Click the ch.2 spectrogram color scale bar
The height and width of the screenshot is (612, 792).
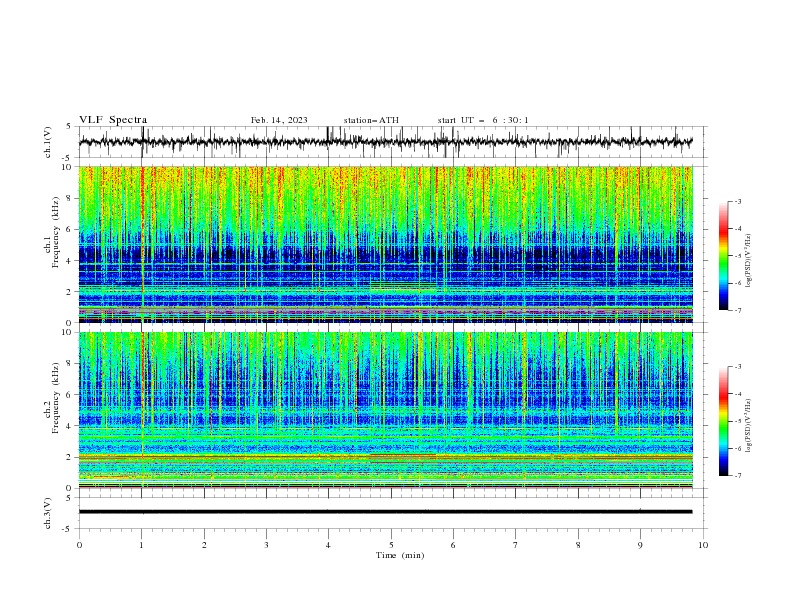723,421
